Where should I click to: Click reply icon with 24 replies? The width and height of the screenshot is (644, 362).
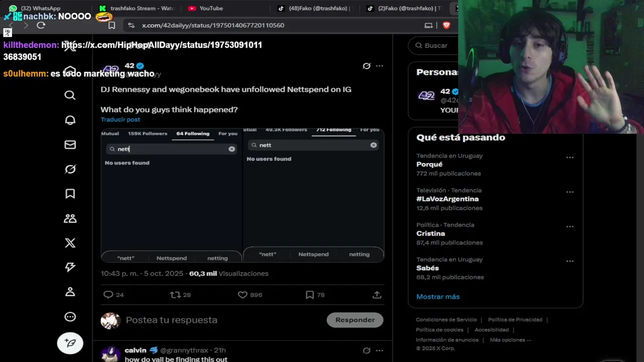pyautogui.click(x=108, y=295)
